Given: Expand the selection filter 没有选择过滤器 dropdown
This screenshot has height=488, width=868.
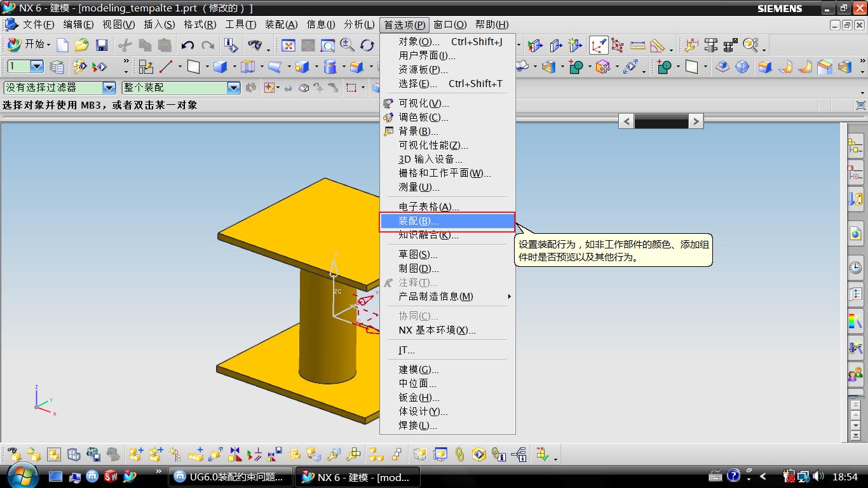Looking at the screenshot, I should click(x=109, y=88).
